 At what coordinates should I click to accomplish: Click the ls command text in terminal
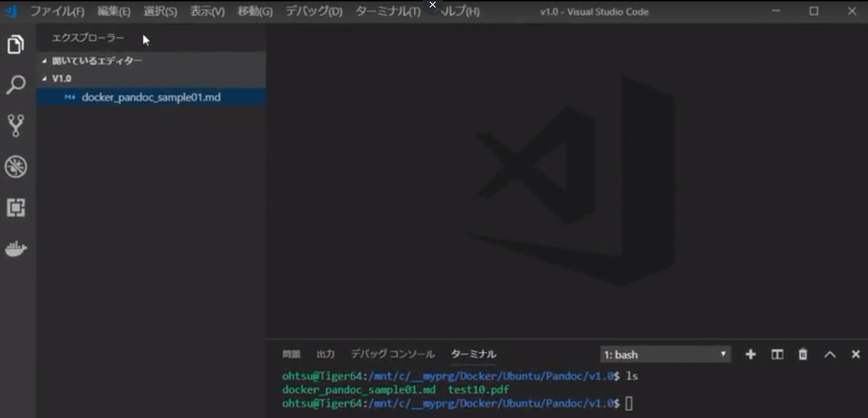click(632, 376)
